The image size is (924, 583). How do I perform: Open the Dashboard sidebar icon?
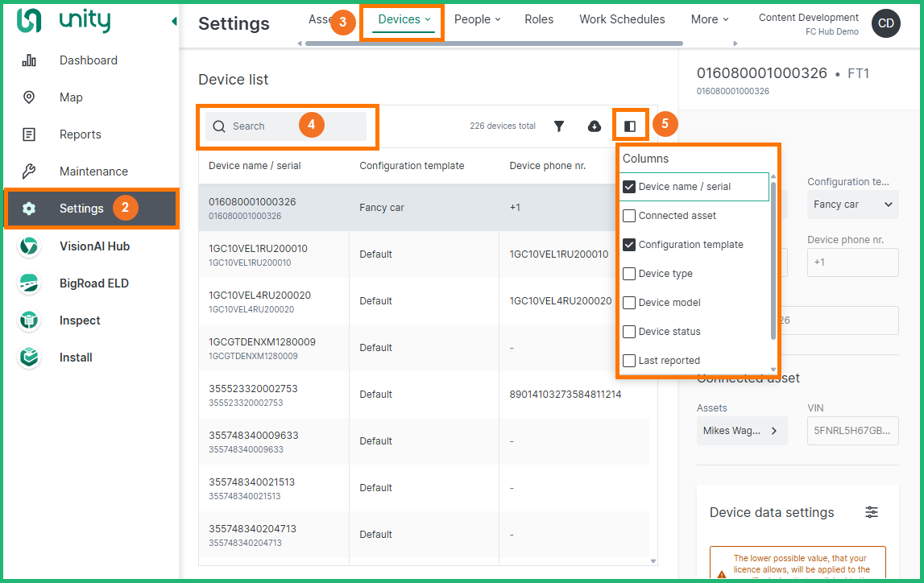(x=29, y=60)
